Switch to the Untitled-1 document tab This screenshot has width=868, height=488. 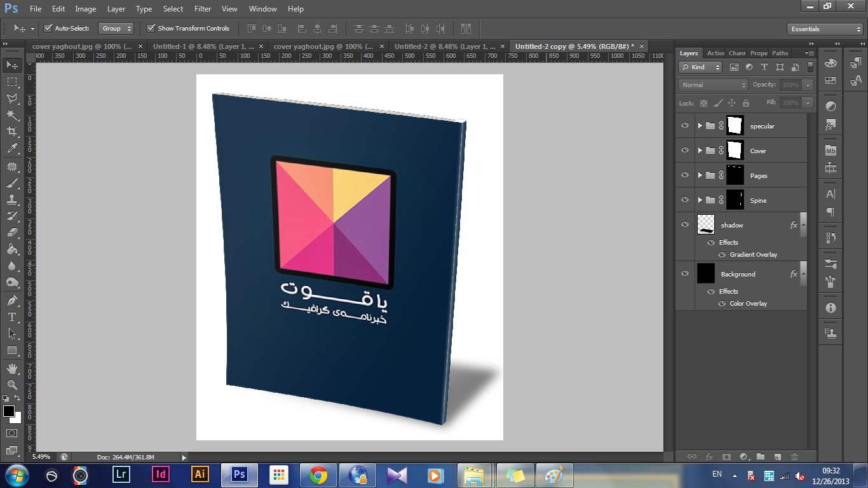click(x=203, y=46)
